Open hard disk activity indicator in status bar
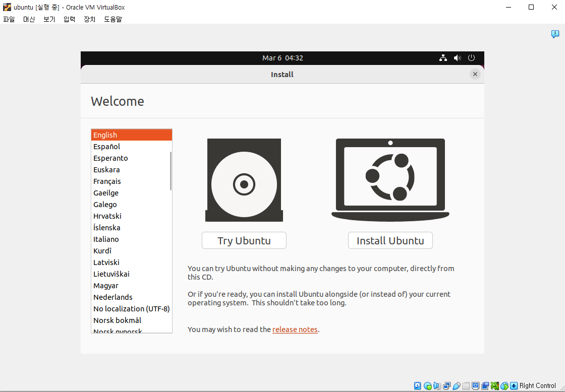The height and width of the screenshot is (392, 565). pyautogui.click(x=417, y=386)
